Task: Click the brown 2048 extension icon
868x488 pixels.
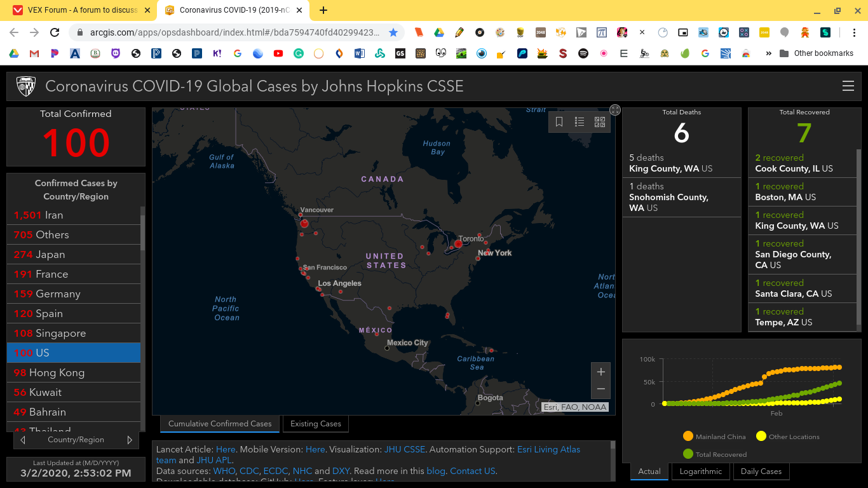Action: [x=541, y=32]
